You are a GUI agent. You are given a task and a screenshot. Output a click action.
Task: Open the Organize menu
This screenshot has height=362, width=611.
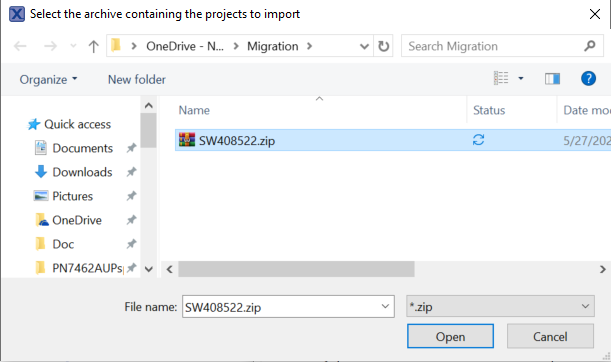48,79
